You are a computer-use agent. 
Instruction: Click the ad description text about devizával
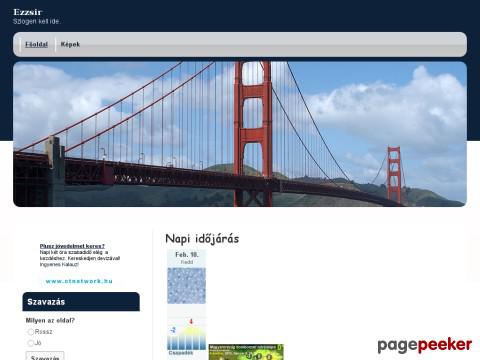pyautogui.click(x=80, y=258)
